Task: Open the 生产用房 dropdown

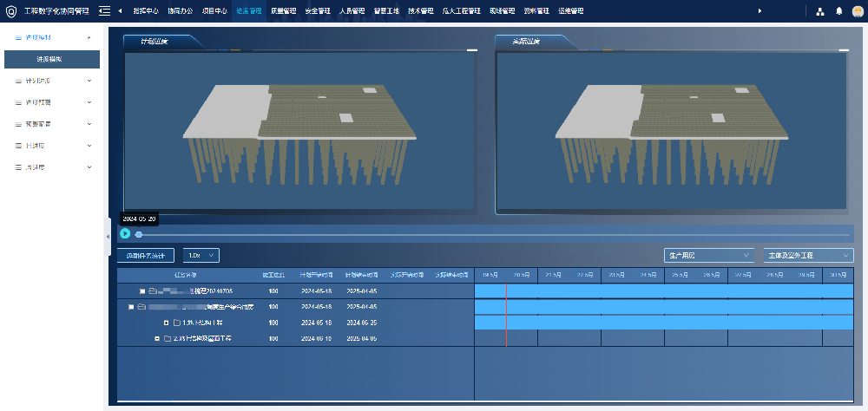Action: [x=708, y=256]
